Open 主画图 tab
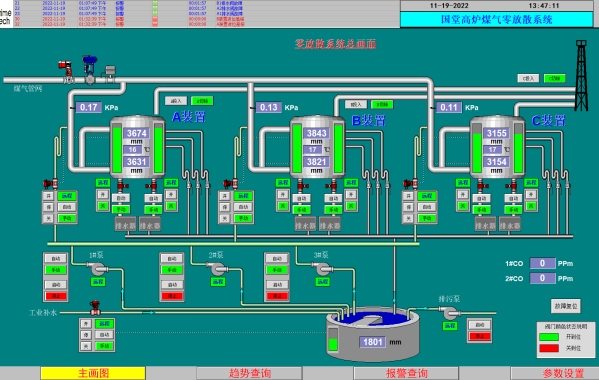 coord(93,373)
